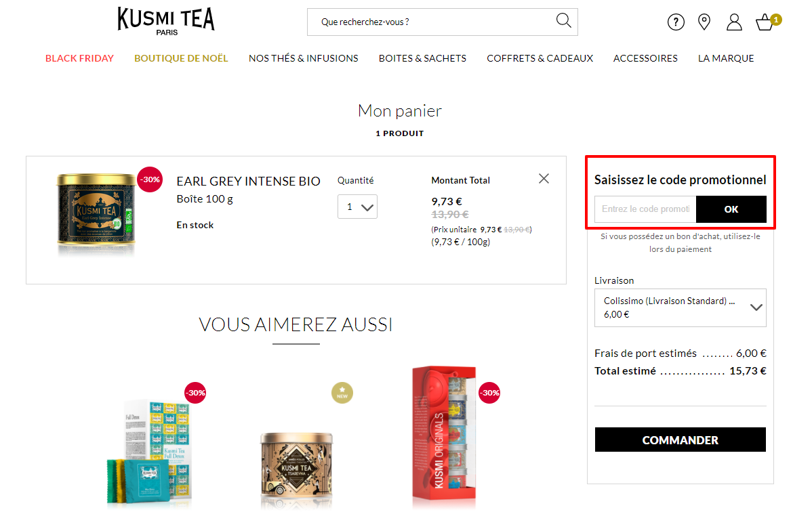Screen dimensions: 812x512
Task: Click the Commander checkout button
Action: pyautogui.click(x=680, y=440)
